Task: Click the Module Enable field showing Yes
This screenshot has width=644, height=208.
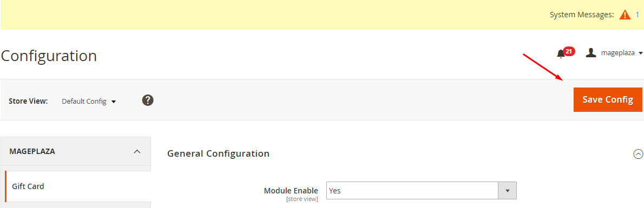Action: pyautogui.click(x=421, y=190)
